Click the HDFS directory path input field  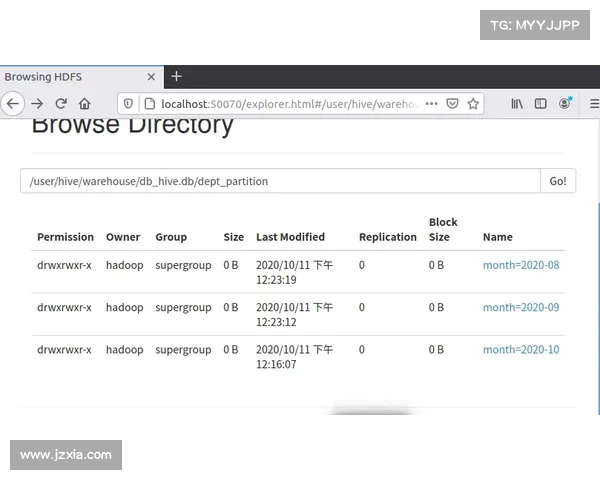pos(280,181)
